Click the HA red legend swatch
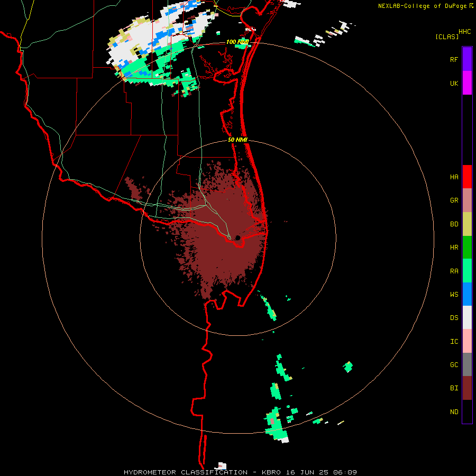 pyautogui.click(x=467, y=177)
